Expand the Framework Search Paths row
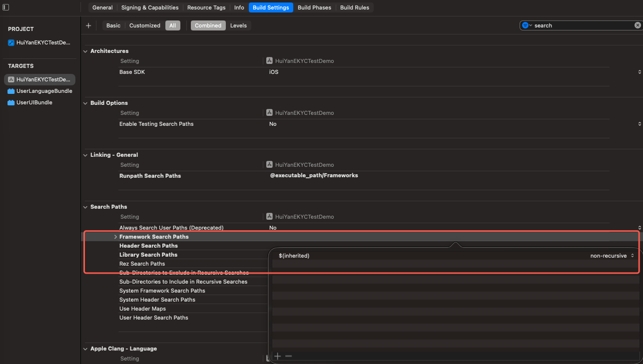643x364 pixels. [x=115, y=237]
